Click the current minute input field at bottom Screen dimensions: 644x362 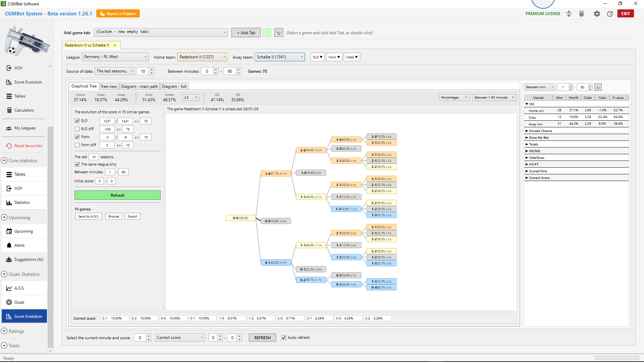click(x=140, y=338)
